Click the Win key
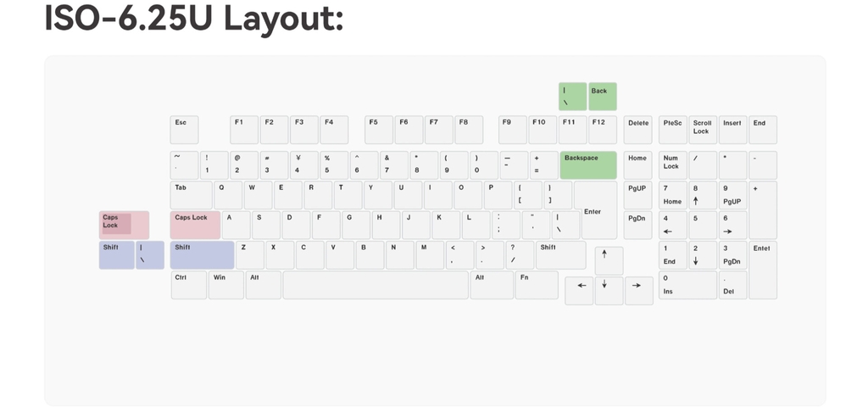 pyautogui.click(x=225, y=285)
